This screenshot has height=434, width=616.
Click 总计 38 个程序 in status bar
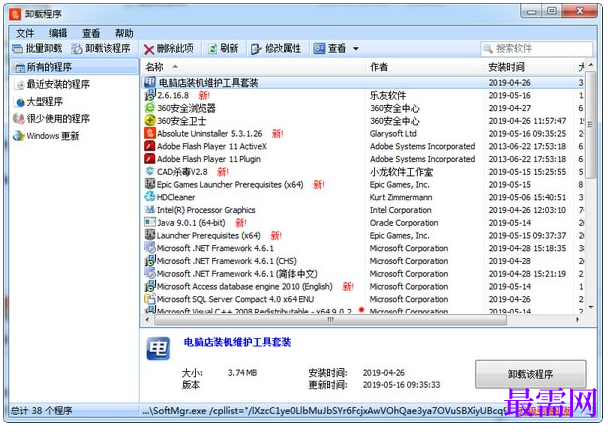coord(41,411)
